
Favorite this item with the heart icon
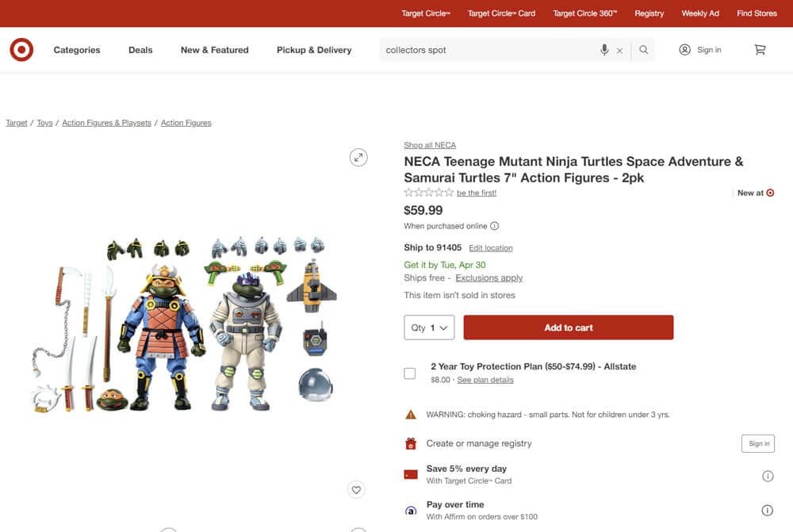click(x=356, y=489)
